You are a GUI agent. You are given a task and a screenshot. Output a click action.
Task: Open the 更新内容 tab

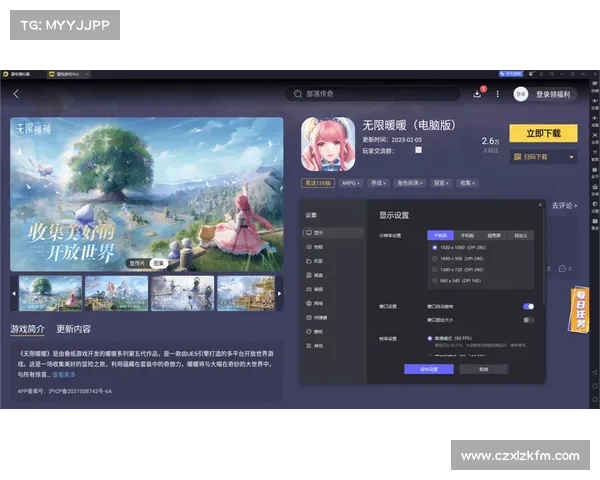pos(73,329)
